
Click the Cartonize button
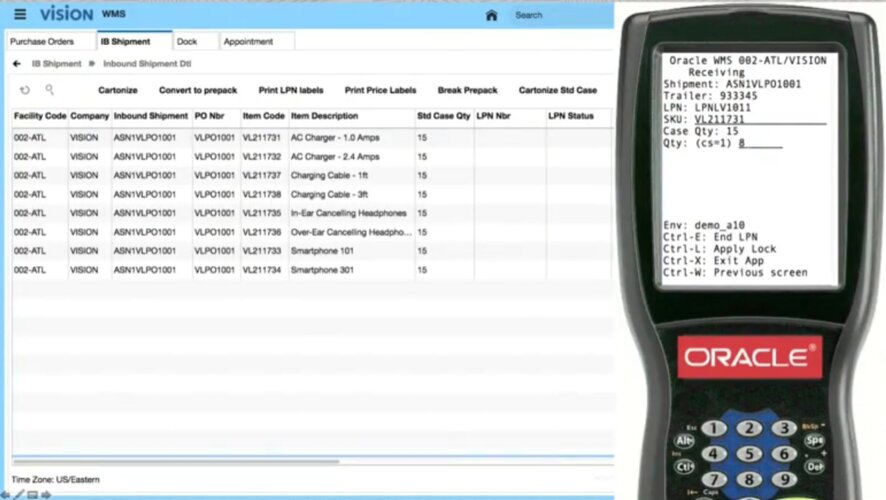[118, 90]
